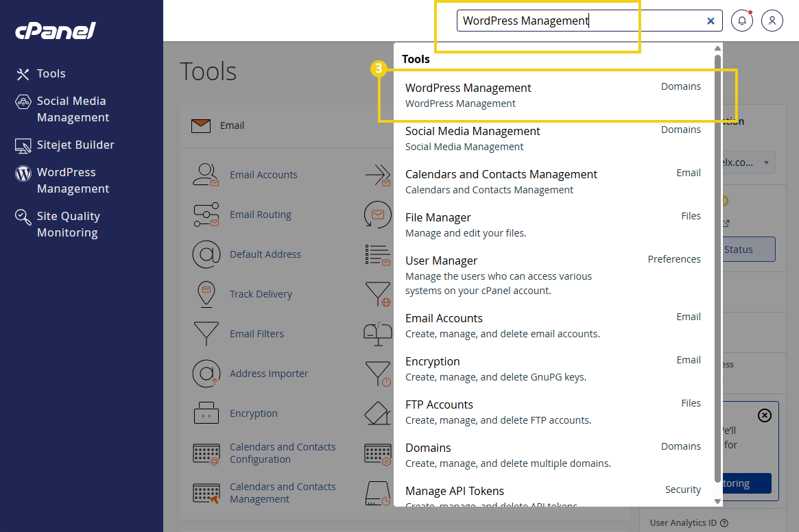The width and height of the screenshot is (799, 532).
Task: Click the Address Importer icon
Action: [x=206, y=373]
